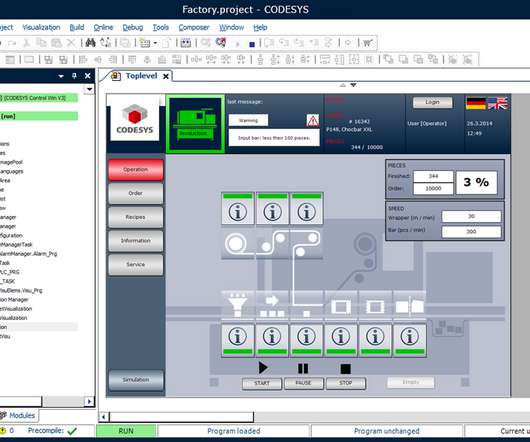The image size is (530, 442).
Task: Click the red Operation button
Action: [x=136, y=170]
